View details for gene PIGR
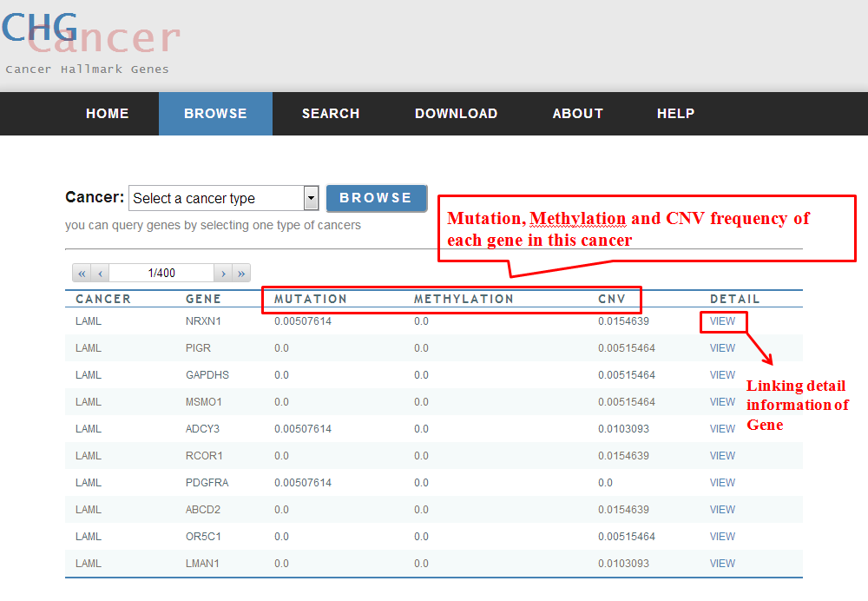 (x=722, y=348)
